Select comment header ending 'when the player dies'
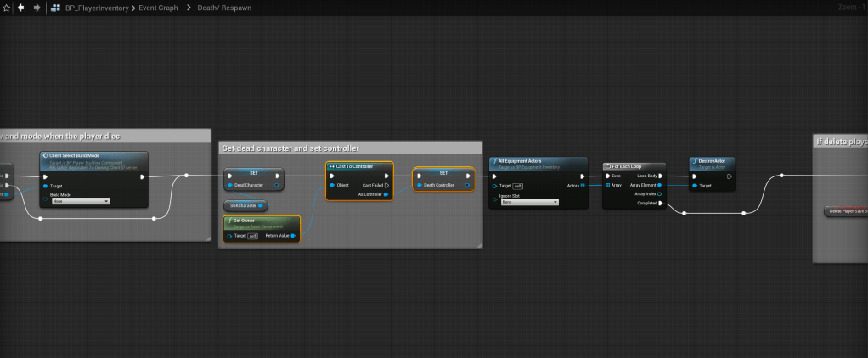Viewport: 868px width, 358px height. pyautogui.click(x=105, y=136)
